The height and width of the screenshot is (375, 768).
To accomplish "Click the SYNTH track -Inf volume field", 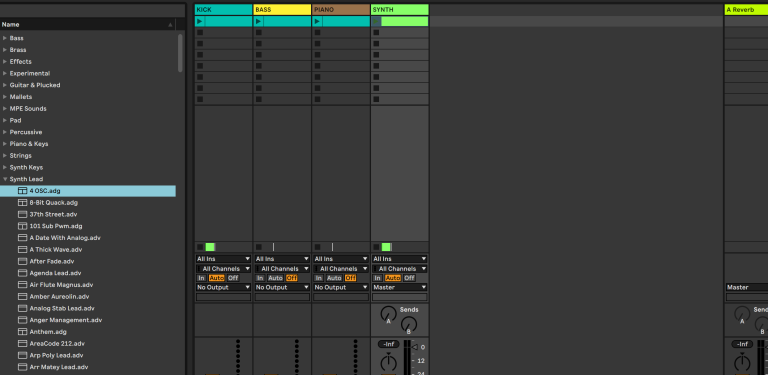I will (388, 344).
